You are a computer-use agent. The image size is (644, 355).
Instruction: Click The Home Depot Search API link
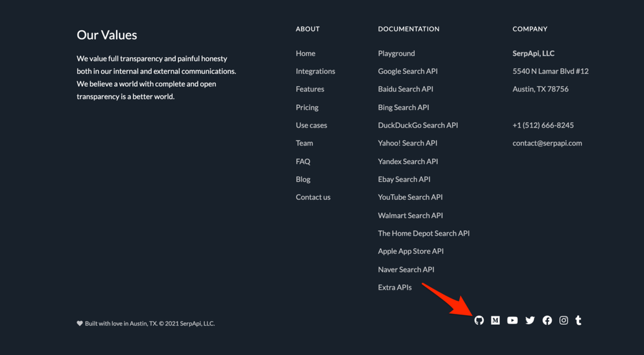[424, 233]
